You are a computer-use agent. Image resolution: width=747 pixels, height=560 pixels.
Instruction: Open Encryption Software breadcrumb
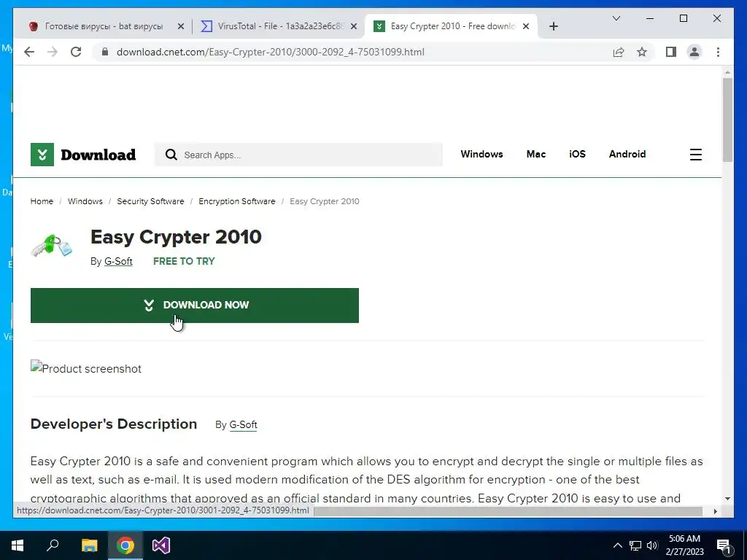click(x=237, y=201)
